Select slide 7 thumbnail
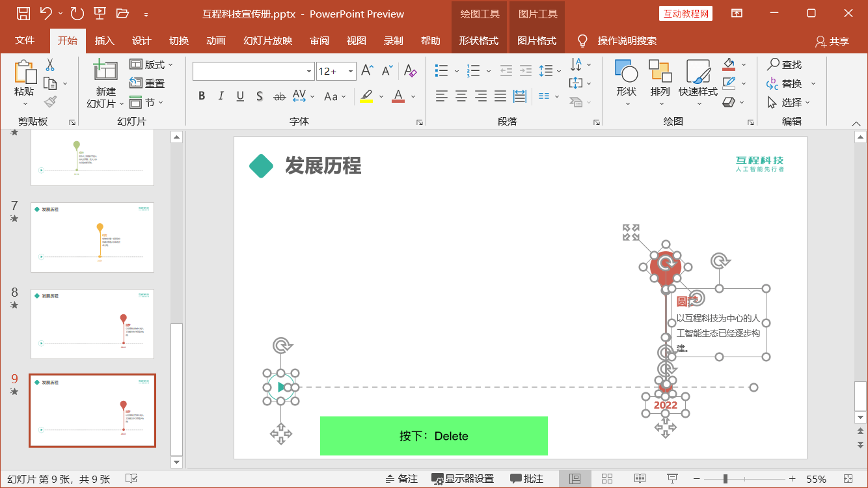The height and width of the screenshot is (488, 868). [92, 237]
